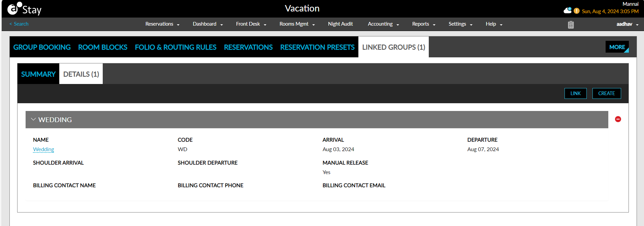This screenshot has height=226, width=644.
Task: Click the weather cloud icon
Action: pyautogui.click(x=568, y=10)
